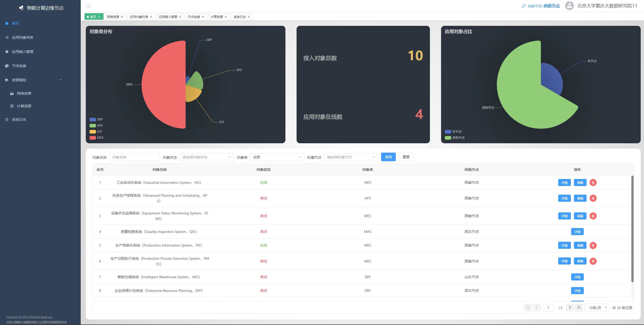Click the 对象名称 input field
Screen dimensions: 644x325
(x=134, y=157)
